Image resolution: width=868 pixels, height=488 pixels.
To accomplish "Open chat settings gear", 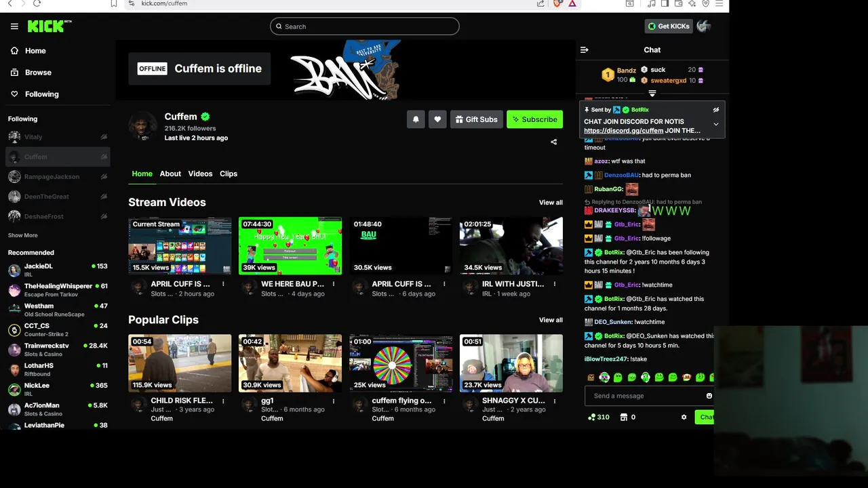I will click(x=684, y=418).
